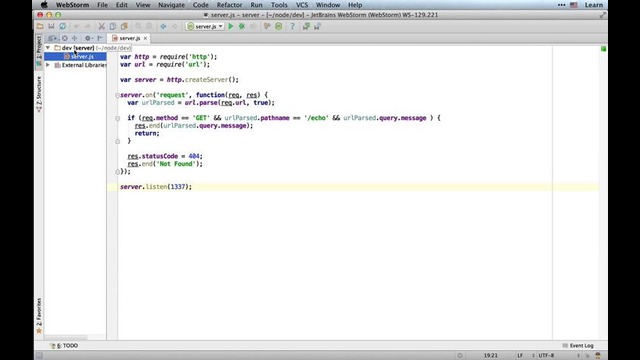Close the server.js editor tab

pyautogui.click(x=145, y=38)
